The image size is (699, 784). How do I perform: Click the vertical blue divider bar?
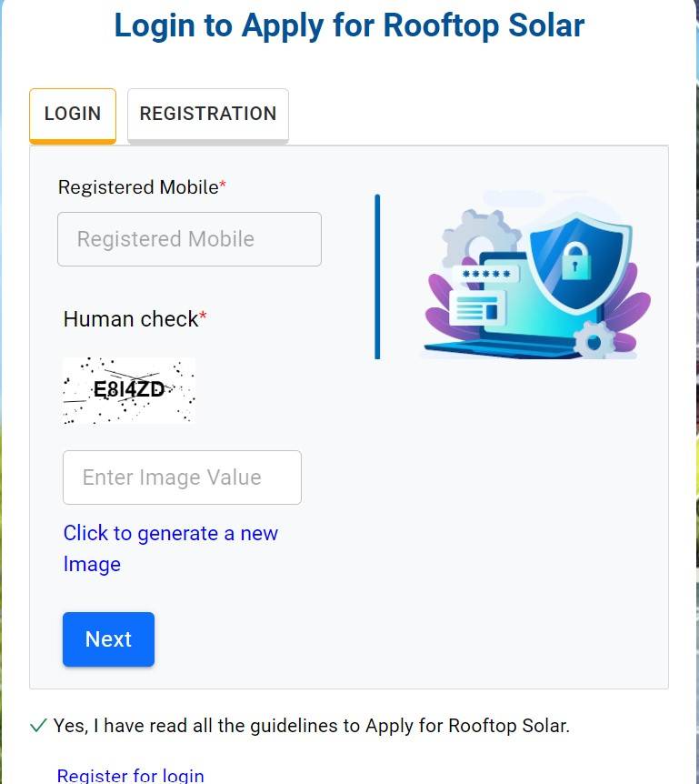point(377,276)
